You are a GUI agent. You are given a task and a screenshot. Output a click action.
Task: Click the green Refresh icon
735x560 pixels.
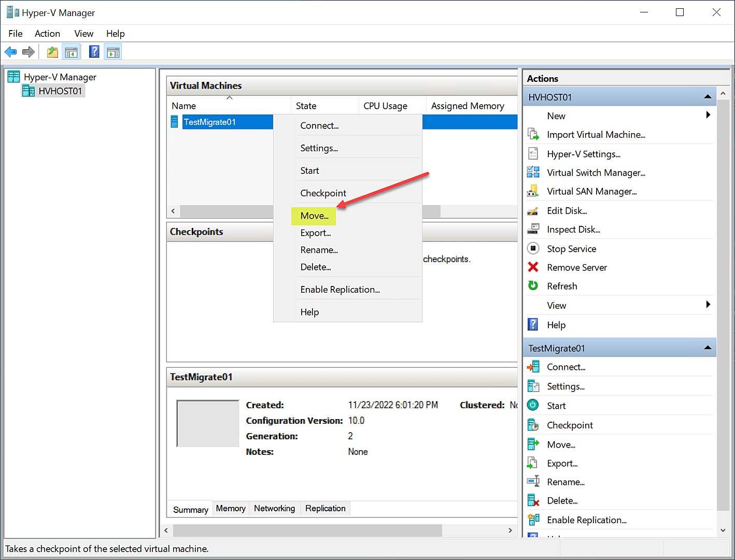[x=533, y=286]
